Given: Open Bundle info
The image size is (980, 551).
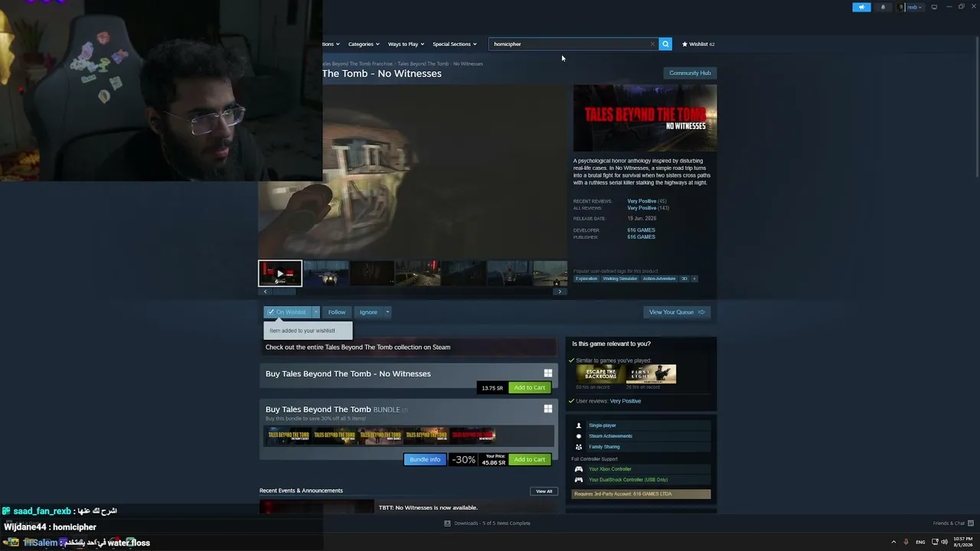Looking at the screenshot, I should coord(425,460).
